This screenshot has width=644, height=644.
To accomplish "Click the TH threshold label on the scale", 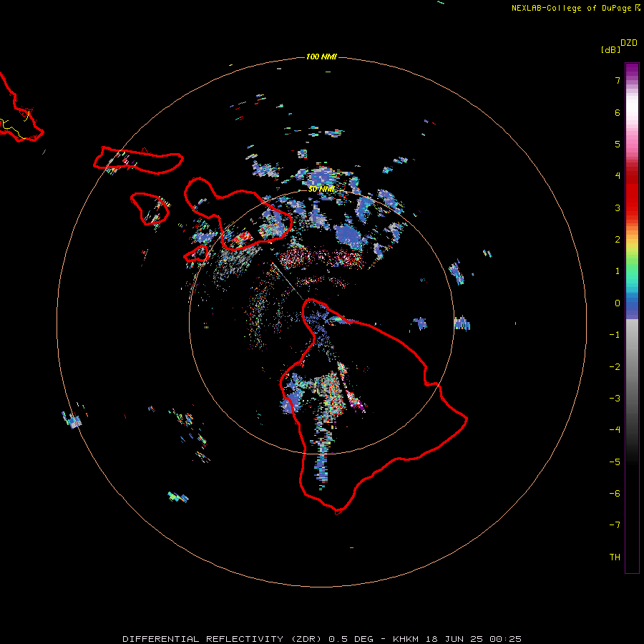I will click(615, 557).
